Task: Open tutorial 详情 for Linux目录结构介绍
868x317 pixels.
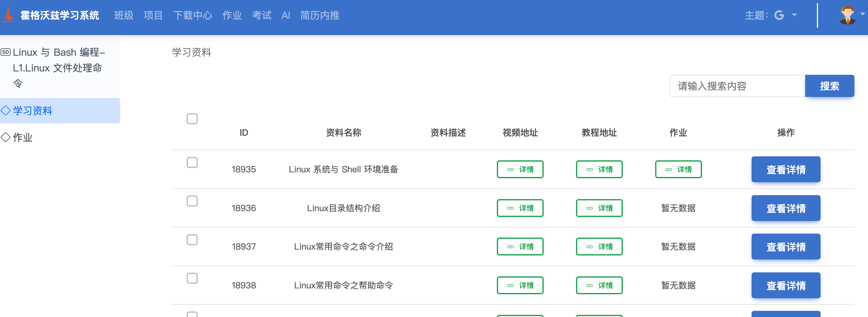Action: (599, 208)
